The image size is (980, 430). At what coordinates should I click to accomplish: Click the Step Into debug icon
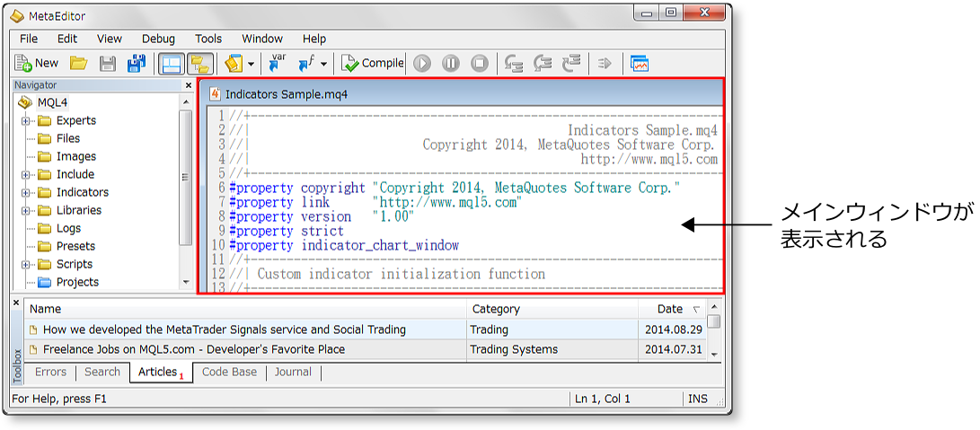coord(514,64)
